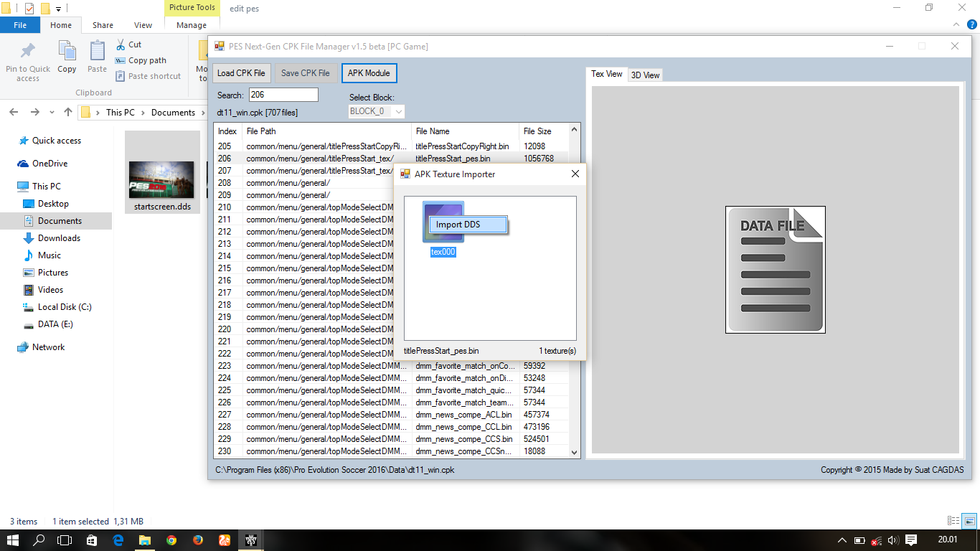The image size is (980, 551).
Task: Click Pin to Quick access icon
Action: [28, 52]
